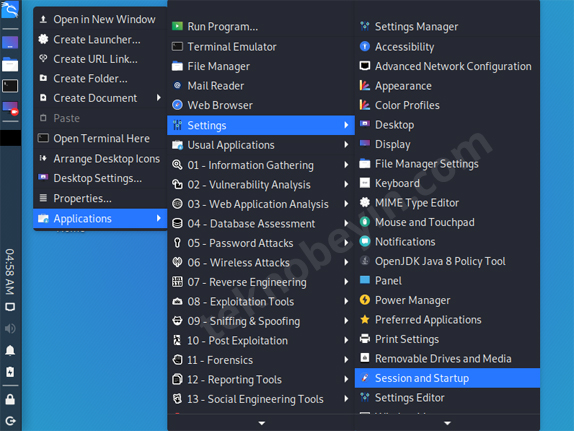Click the Mouse and Touchpad icon
574x431 pixels.
pos(365,222)
